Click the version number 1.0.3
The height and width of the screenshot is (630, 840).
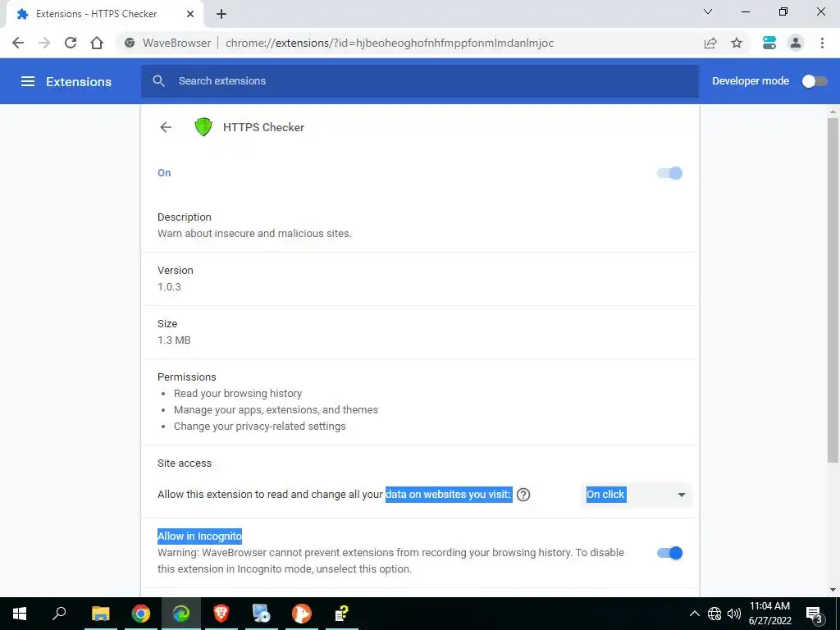[x=169, y=286]
